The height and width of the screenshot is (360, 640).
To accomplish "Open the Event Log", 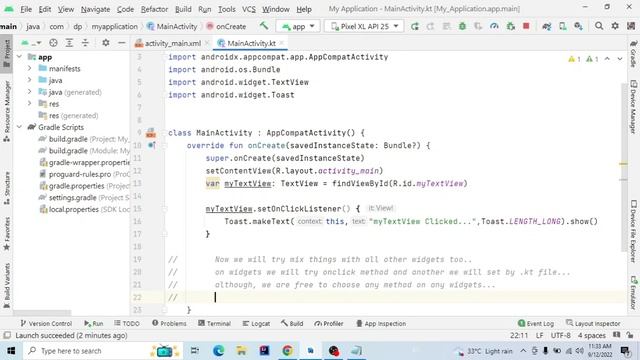I will pos(536,324).
